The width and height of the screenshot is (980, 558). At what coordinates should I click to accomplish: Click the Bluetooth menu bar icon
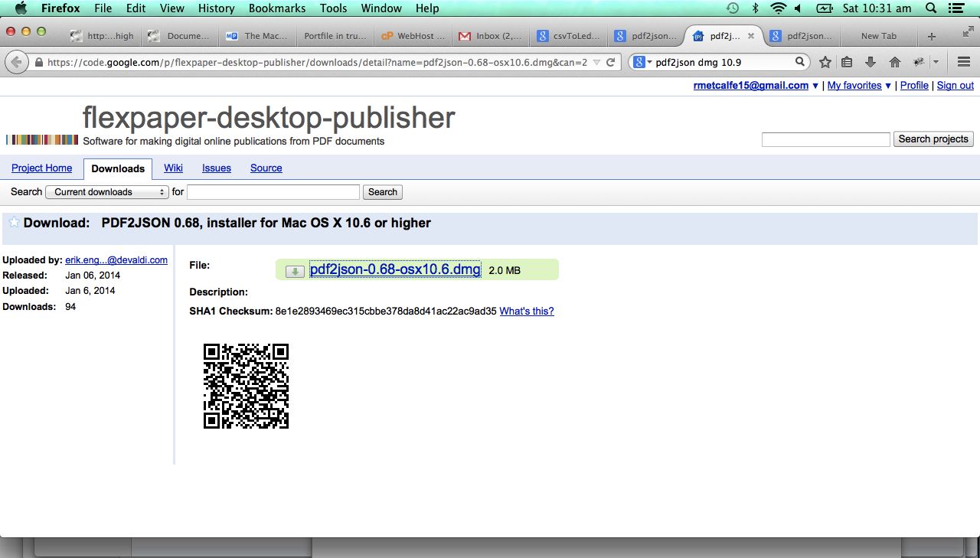click(755, 8)
